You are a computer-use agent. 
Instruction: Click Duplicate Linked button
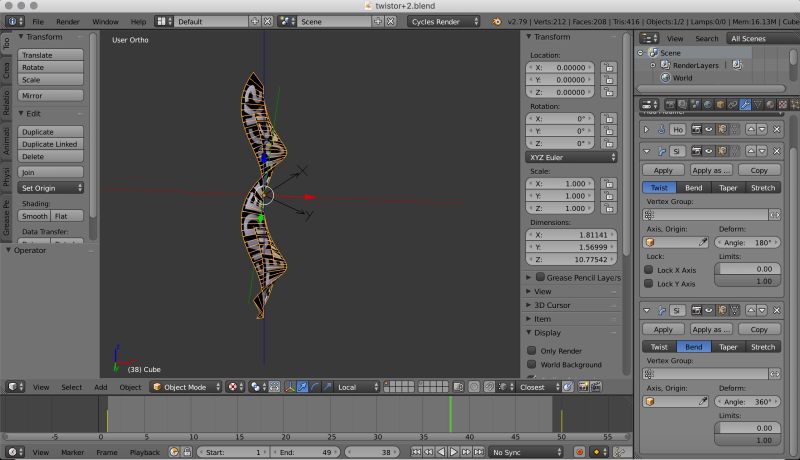click(x=51, y=144)
